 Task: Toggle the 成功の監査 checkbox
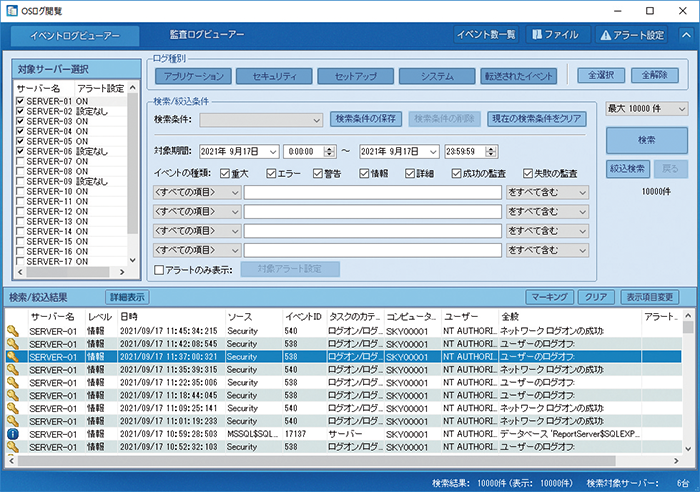click(456, 173)
